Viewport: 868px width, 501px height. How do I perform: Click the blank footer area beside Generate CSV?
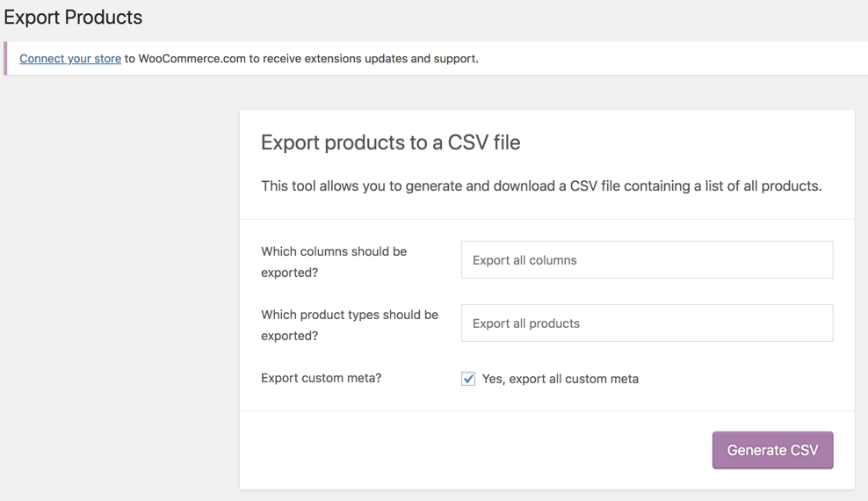(x=474, y=450)
